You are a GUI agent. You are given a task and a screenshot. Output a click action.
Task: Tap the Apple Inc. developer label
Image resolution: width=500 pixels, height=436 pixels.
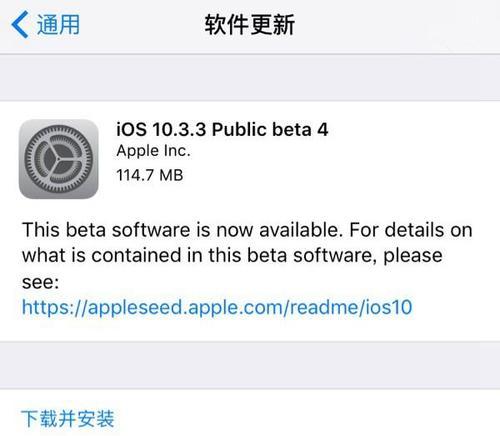click(x=153, y=151)
